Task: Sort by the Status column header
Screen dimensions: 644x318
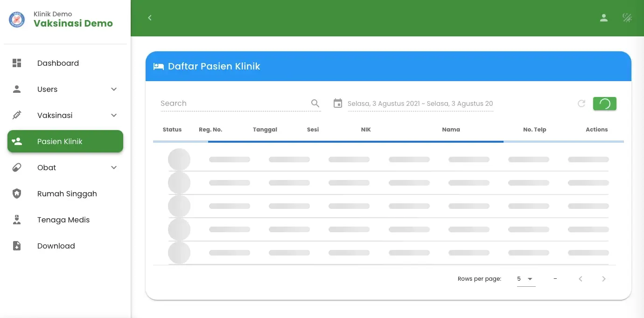Action: tap(172, 130)
